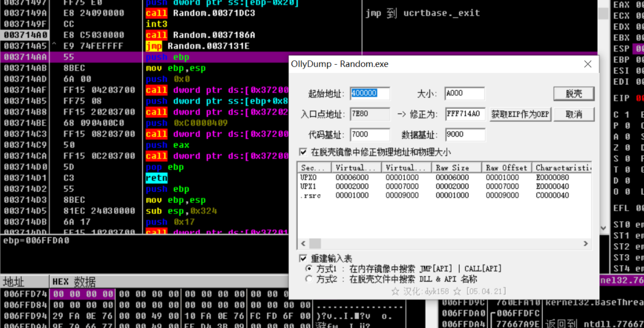This screenshot has height=328, width=644.
Task: Click the 起始地址 input field showing 400000
Action: [371, 94]
